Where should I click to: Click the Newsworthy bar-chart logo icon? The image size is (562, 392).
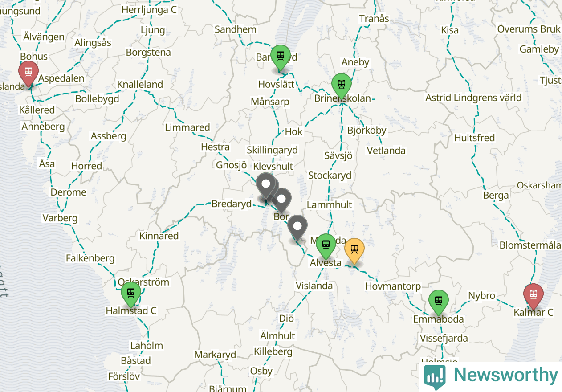(435, 376)
